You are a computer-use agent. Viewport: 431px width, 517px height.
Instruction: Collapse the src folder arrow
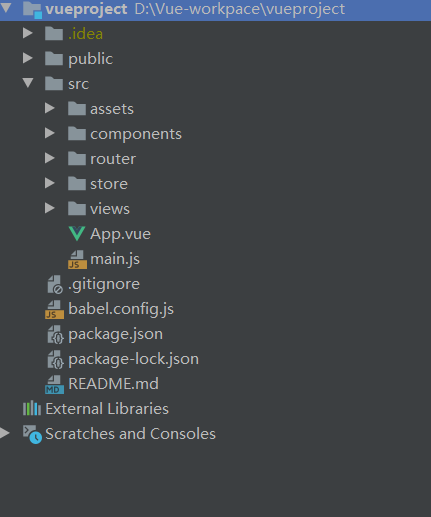(28, 83)
